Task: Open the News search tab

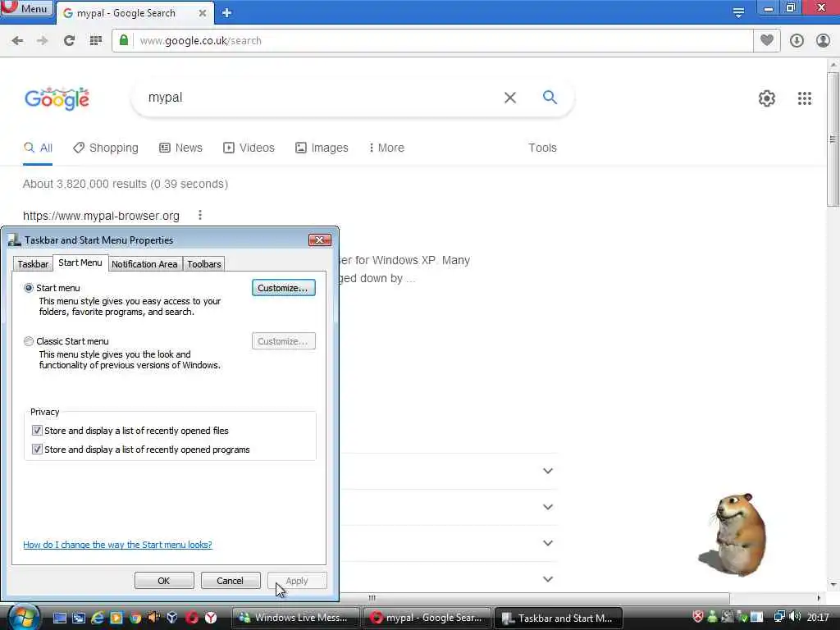Action: coord(181,148)
